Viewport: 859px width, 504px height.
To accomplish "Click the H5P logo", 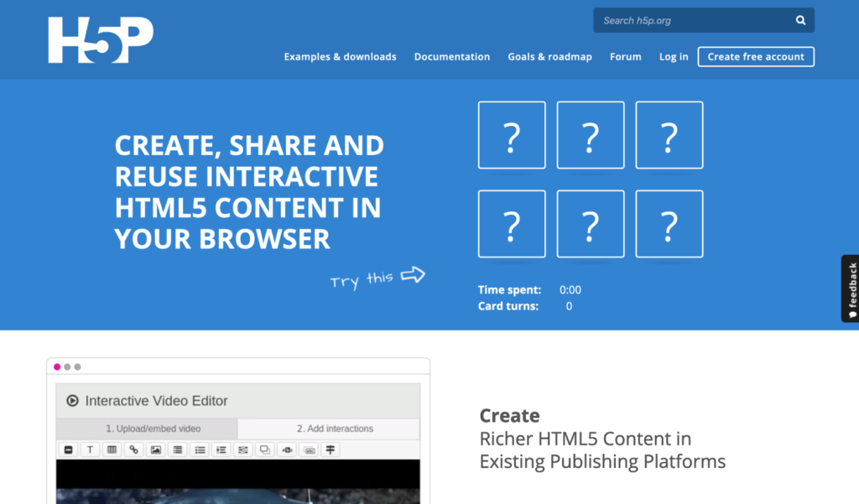I will (101, 40).
